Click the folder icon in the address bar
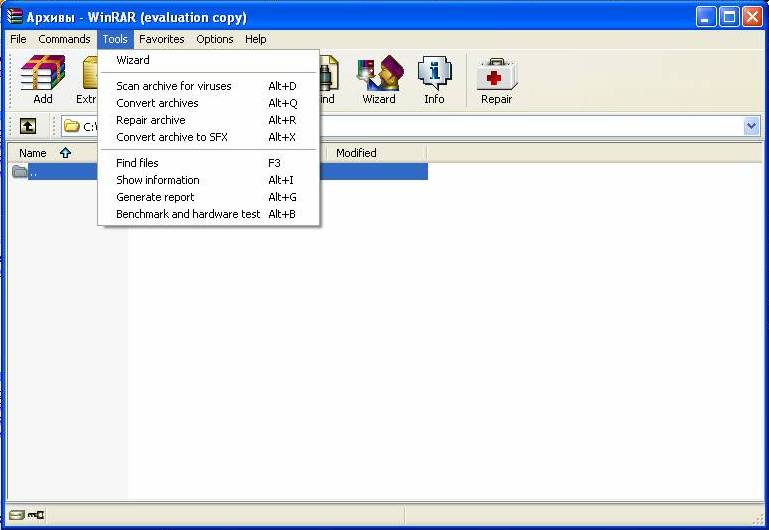 (x=72, y=126)
